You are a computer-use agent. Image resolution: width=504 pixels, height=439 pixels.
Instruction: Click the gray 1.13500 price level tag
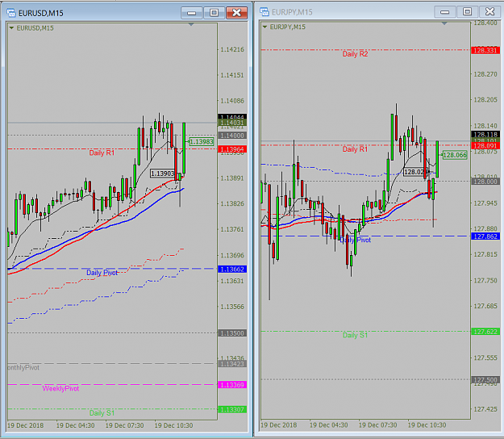click(x=232, y=333)
